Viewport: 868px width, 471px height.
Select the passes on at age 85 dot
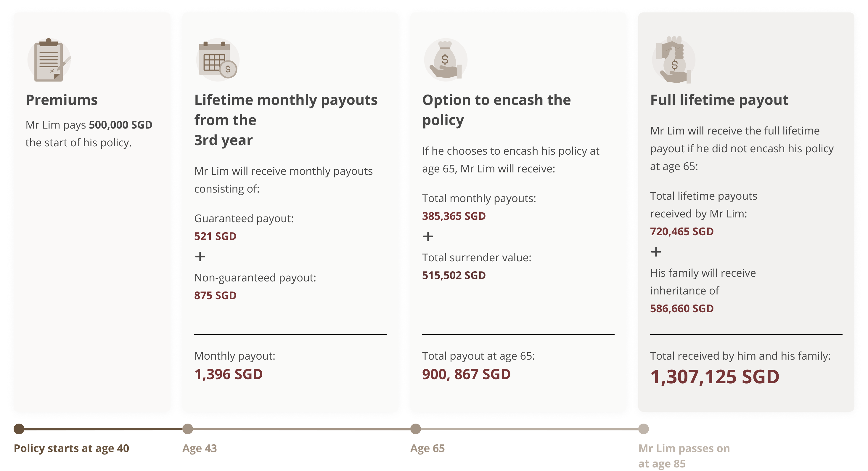pyautogui.click(x=643, y=429)
